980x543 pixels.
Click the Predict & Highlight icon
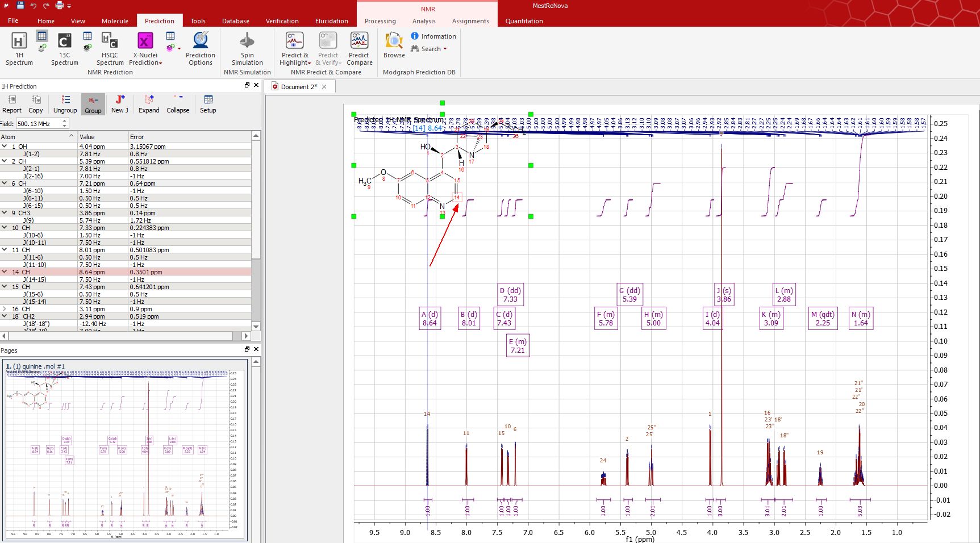[x=294, y=41]
